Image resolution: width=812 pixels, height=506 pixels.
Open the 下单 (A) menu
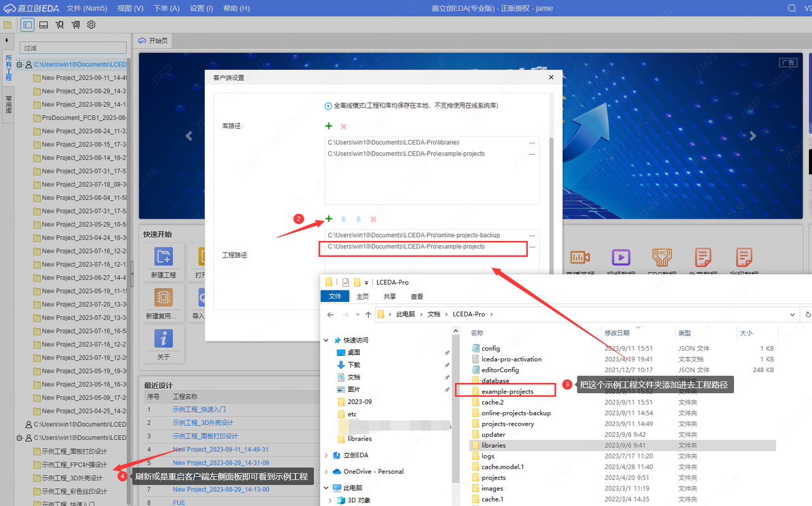(x=166, y=8)
